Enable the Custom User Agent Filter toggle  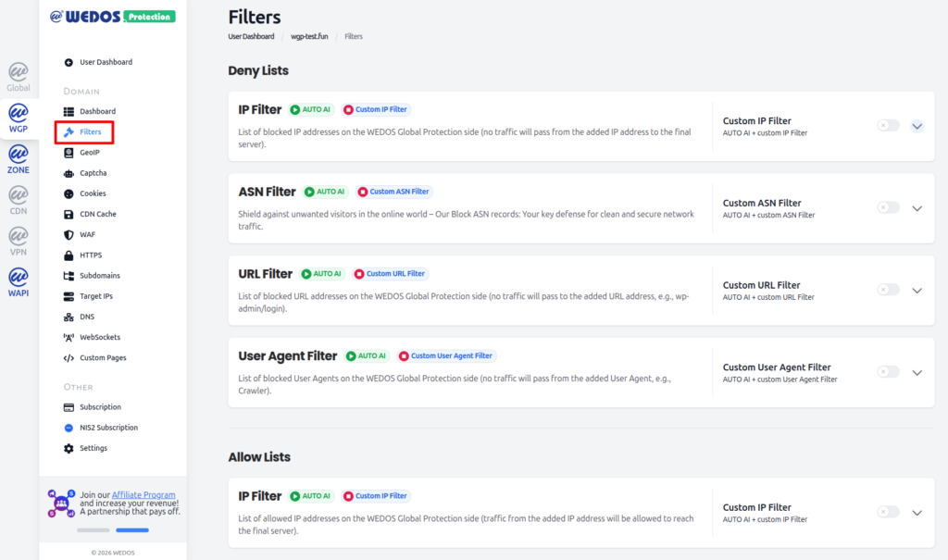coord(888,371)
